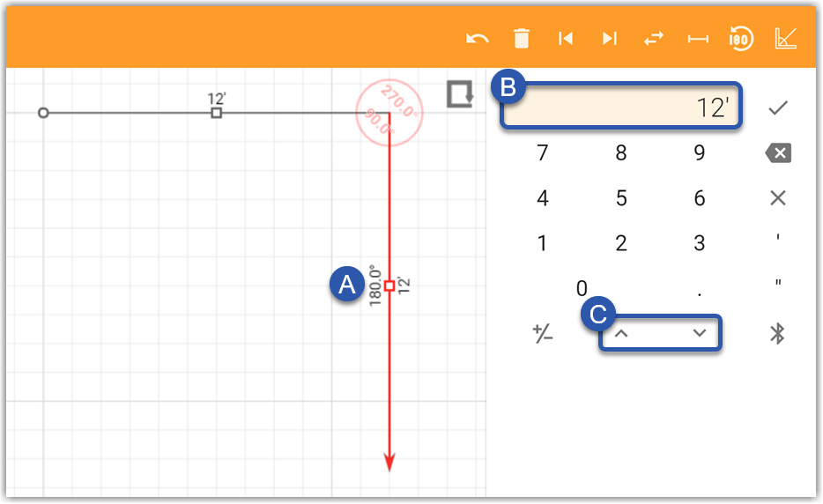This screenshot has height=504, width=823.
Task: Connect a Bluetooth laser measure
Action: [x=777, y=333]
